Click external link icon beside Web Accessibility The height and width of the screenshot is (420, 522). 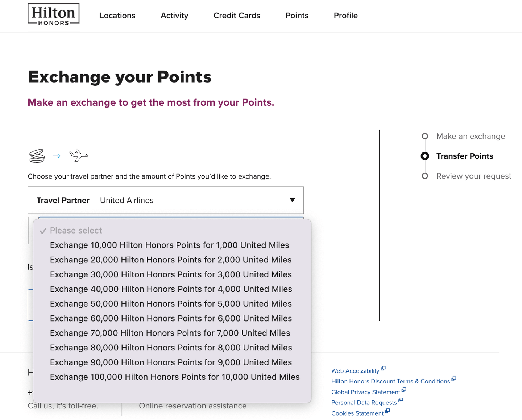click(x=384, y=369)
